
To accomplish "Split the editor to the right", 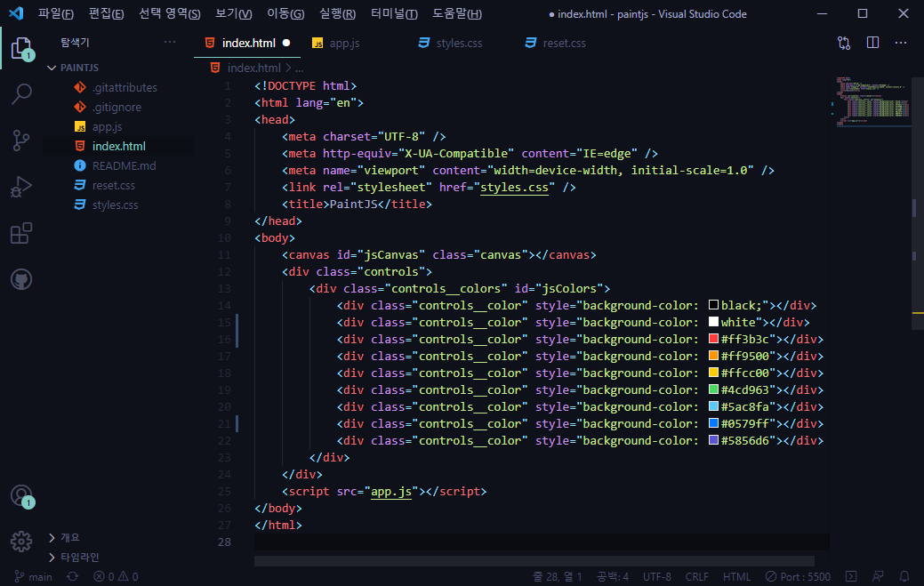I will click(872, 43).
